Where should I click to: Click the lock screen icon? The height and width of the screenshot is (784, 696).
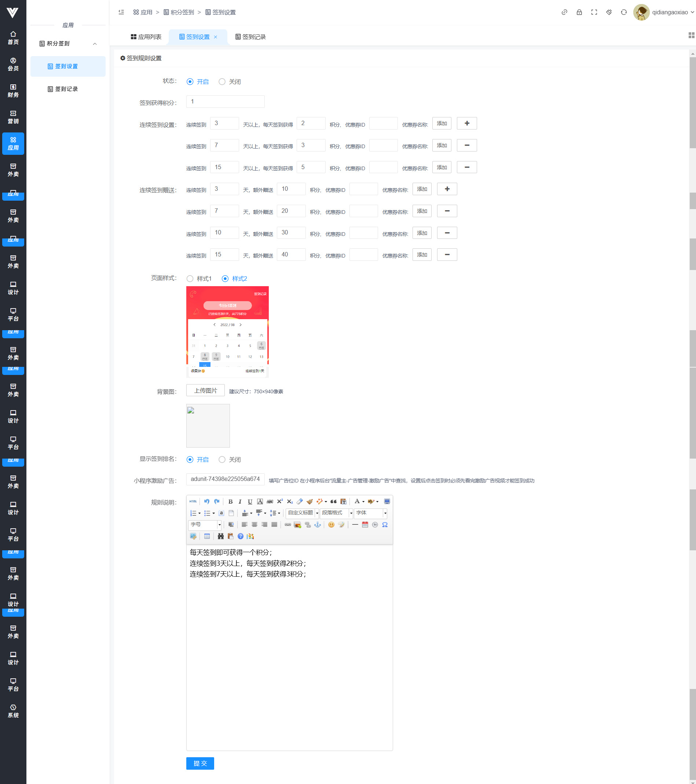pyautogui.click(x=579, y=12)
